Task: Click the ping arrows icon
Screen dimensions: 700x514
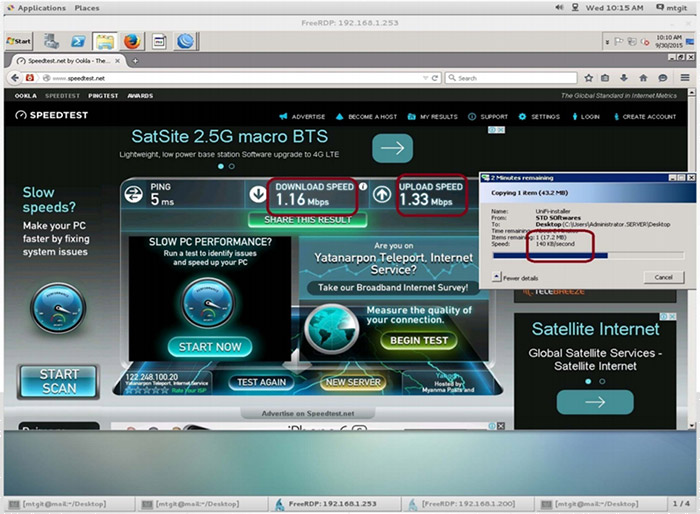Action: pyautogui.click(x=133, y=194)
